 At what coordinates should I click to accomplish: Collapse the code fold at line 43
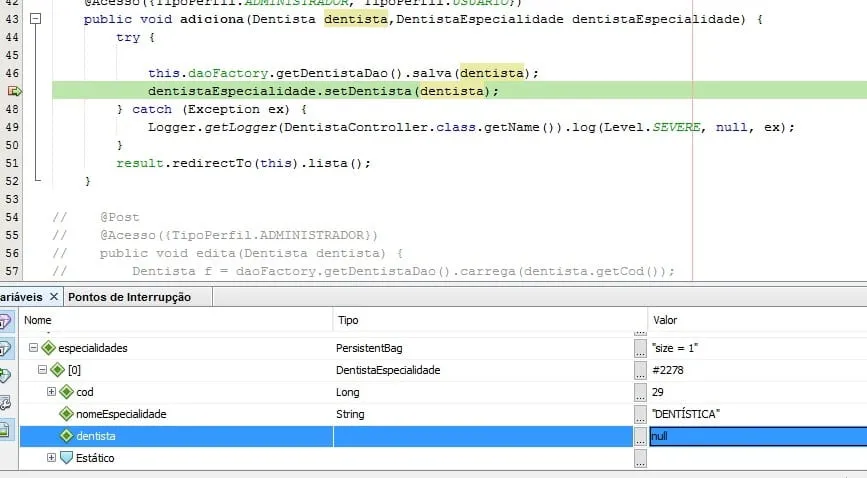tap(35, 19)
